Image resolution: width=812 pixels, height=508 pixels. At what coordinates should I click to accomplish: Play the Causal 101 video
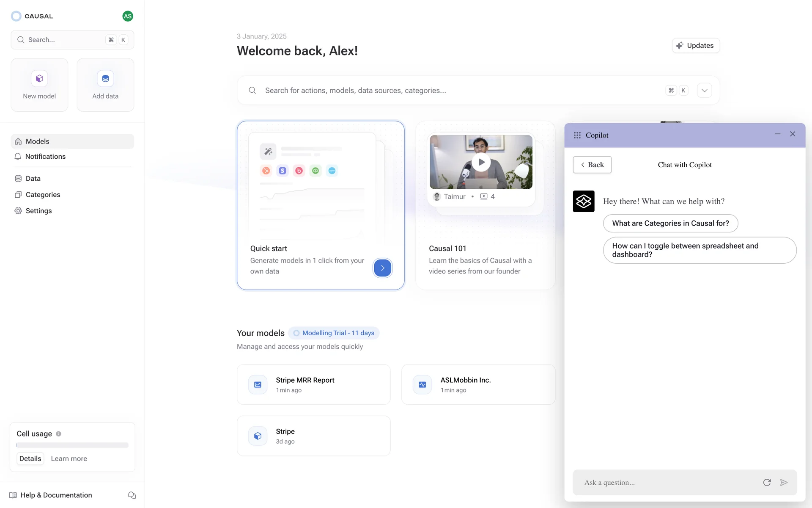[x=481, y=162]
